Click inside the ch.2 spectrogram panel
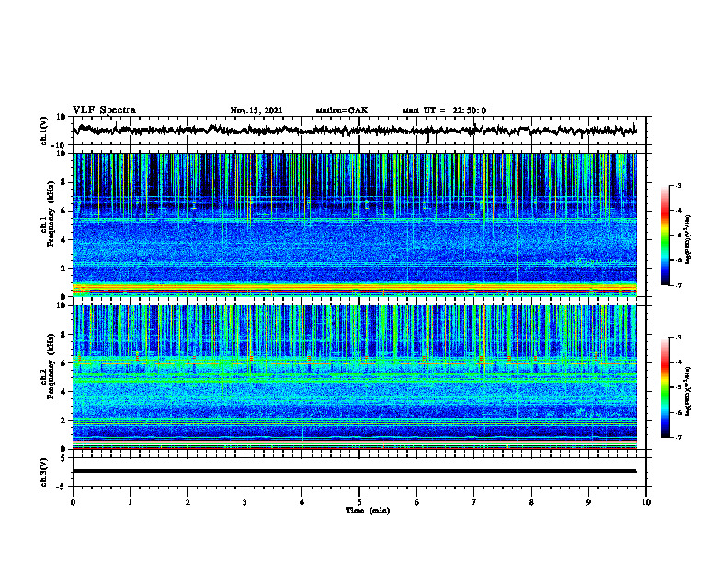728x563 pixels. pyautogui.click(x=355, y=377)
